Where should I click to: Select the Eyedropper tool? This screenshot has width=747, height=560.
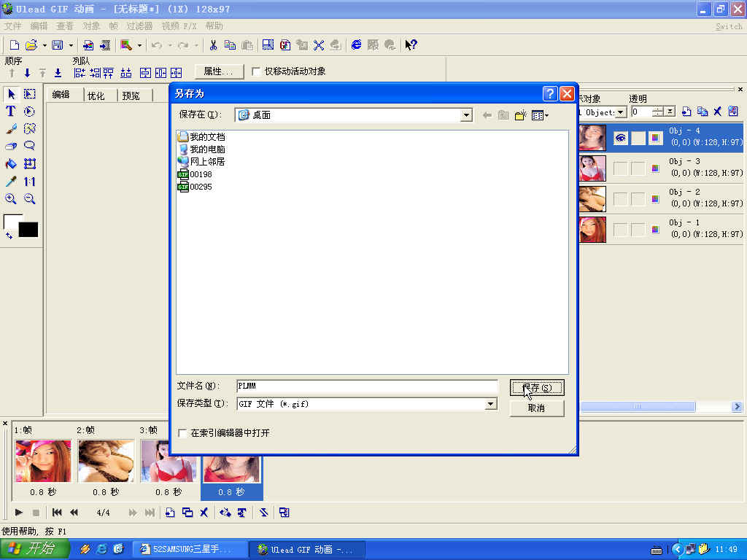pos(10,180)
